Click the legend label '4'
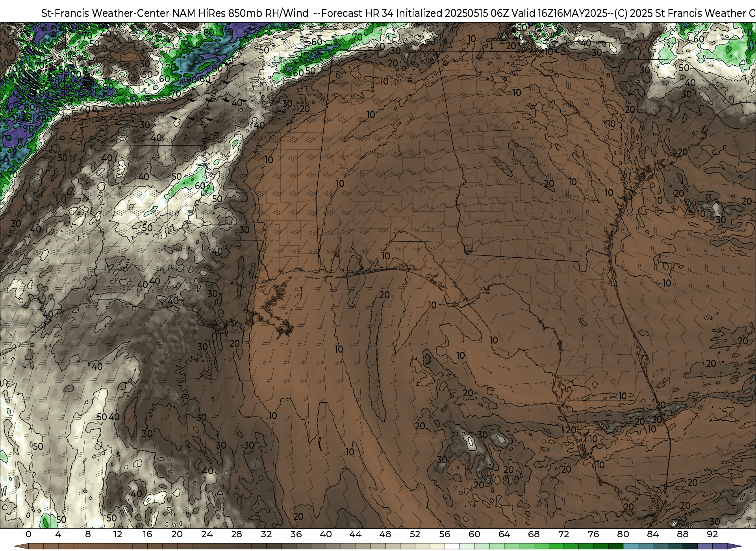The height and width of the screenshot is (551, 756). (x=58, y=534)
